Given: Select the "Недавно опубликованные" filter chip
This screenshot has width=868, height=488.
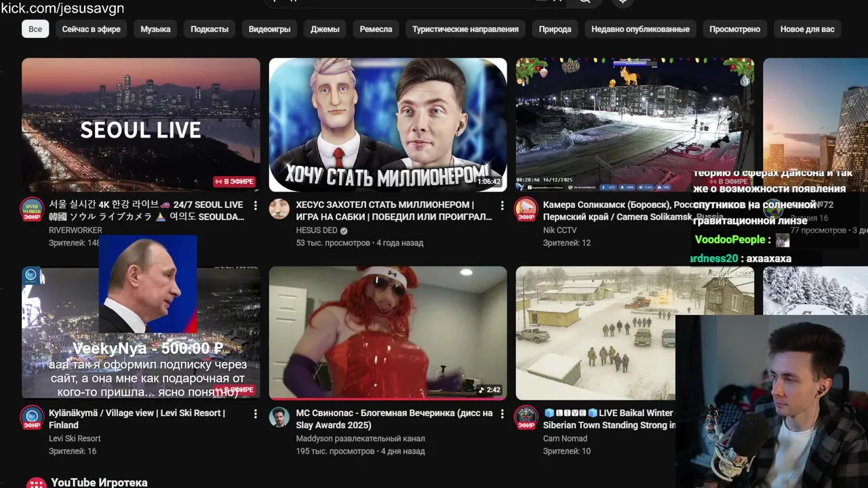Looking at the screenshot, I should tap(640, 29).
